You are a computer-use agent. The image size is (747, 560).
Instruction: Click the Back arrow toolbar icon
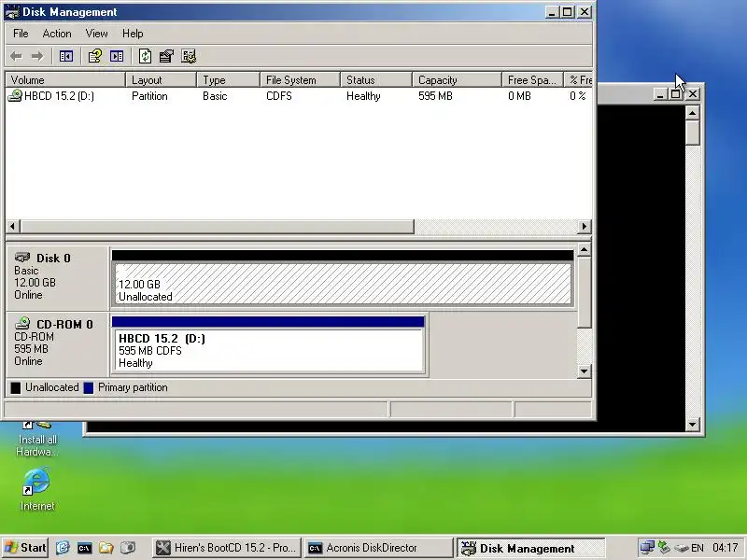(16, 56)
